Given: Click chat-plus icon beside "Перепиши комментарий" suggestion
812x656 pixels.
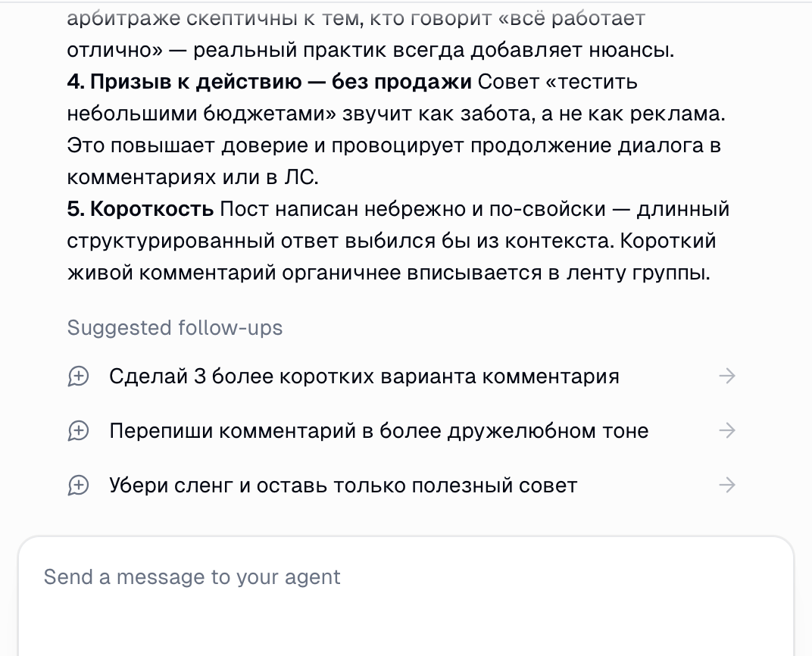Looking at the screenshot, I should (79, 431).
